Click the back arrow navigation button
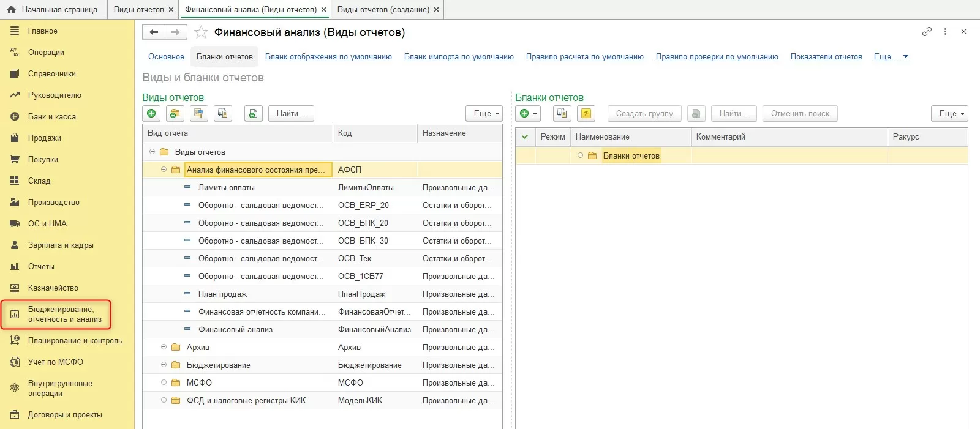980x429 pixels. [154, 32]
